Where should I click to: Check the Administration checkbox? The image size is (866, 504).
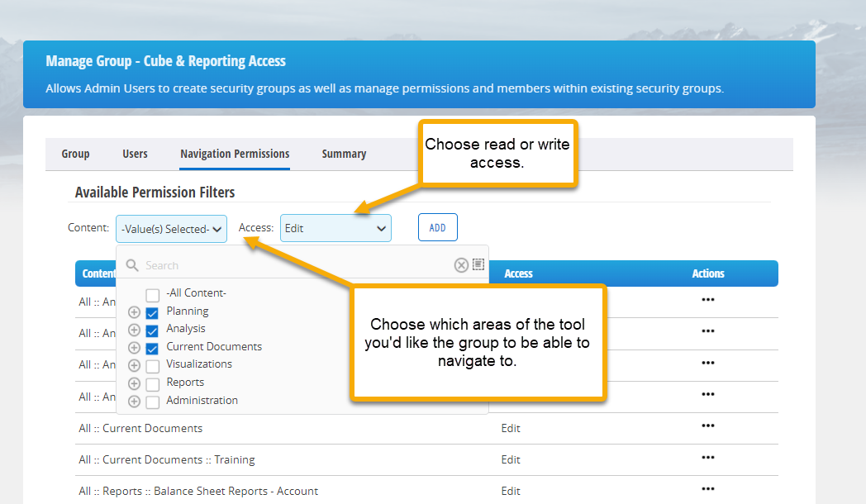[152, 402]
